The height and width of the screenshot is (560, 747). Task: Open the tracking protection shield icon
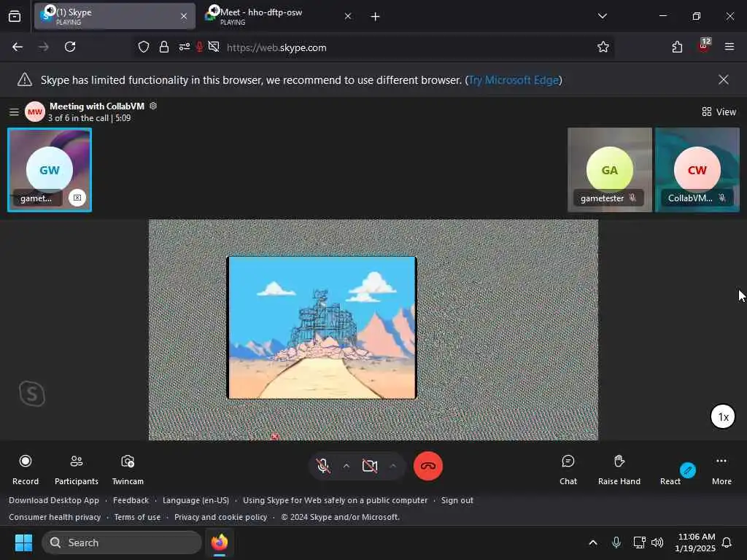click(x=144, y=47)
